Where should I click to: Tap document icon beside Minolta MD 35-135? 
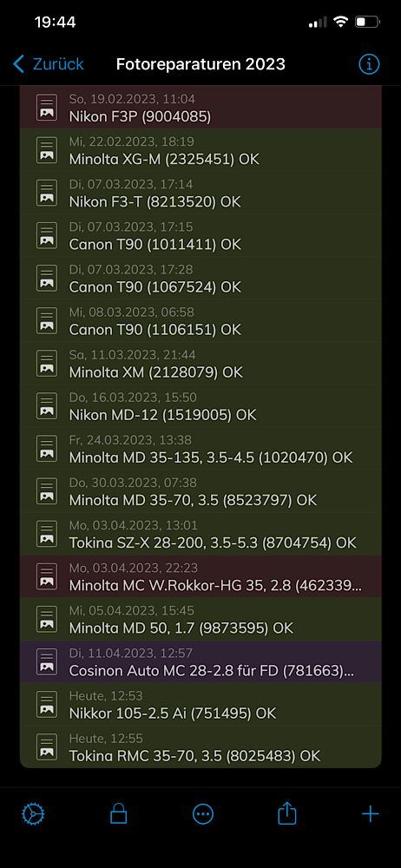point(47,449)
